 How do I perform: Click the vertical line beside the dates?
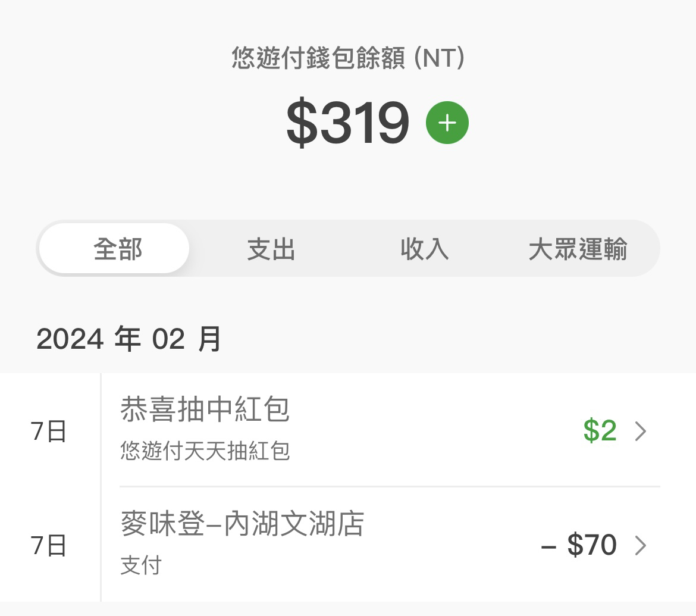click(101, 488)
